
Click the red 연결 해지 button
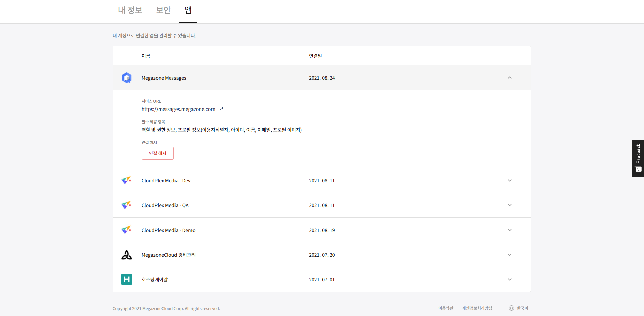tap(158, 153)
